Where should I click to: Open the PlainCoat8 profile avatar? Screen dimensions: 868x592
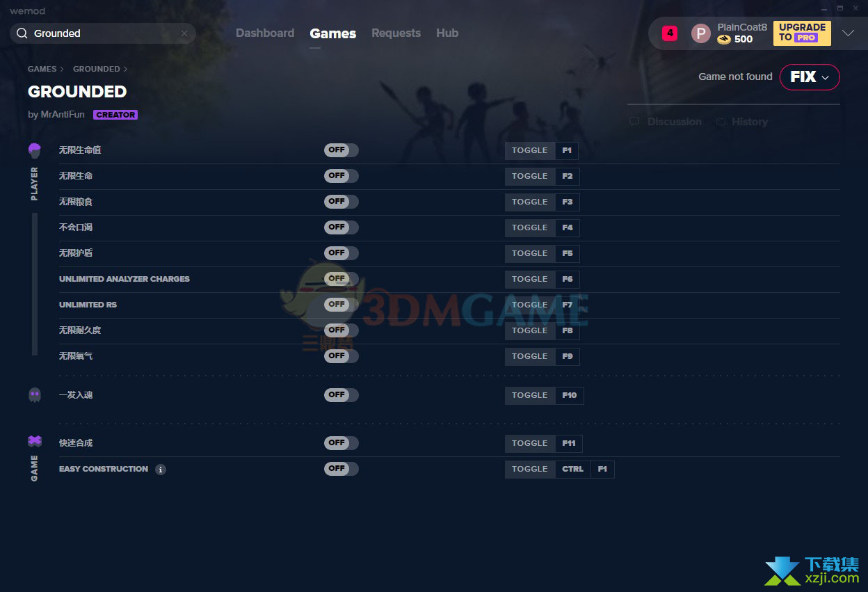click(701, 33)
